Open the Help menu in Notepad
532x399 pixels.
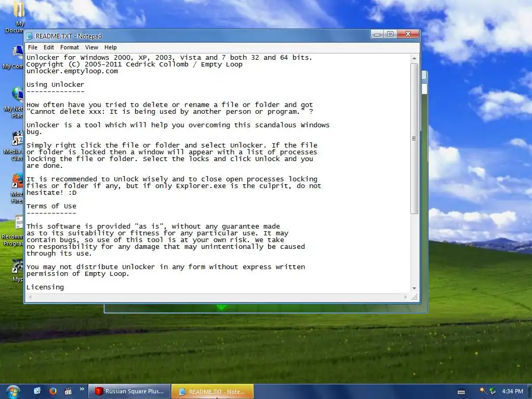pyautogui.click(x=110, y=47)
